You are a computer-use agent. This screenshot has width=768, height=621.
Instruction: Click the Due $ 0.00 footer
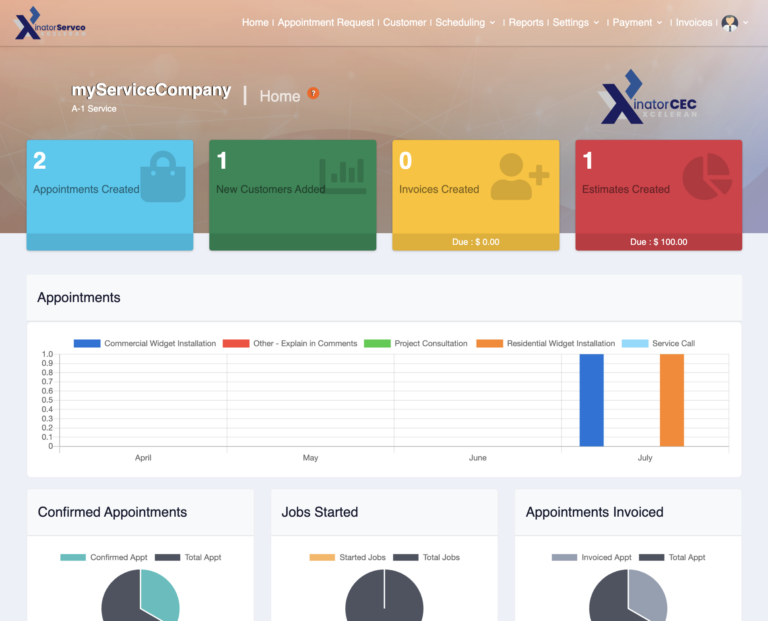pos(476,242)
